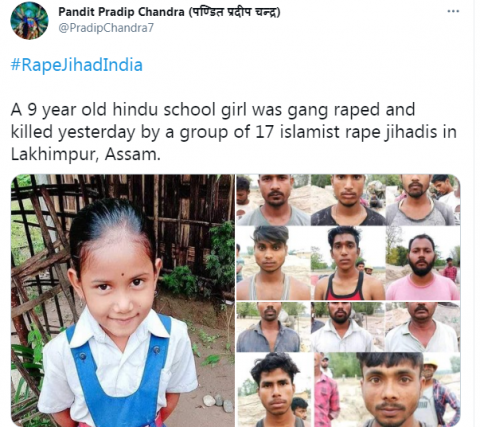This screenshot has height=427, width=480.
Task: Open top-row photo of bearded man in grey shirt
Action: (x=423, y=200)
